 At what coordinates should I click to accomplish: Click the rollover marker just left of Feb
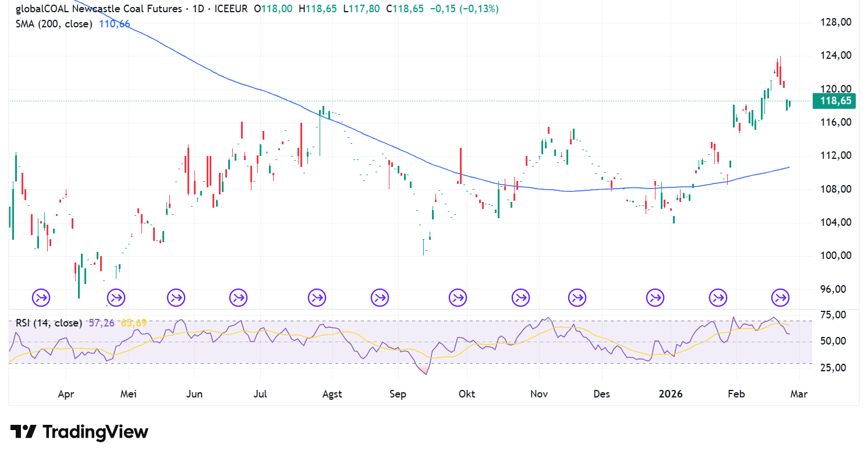[x=718, y=298]
